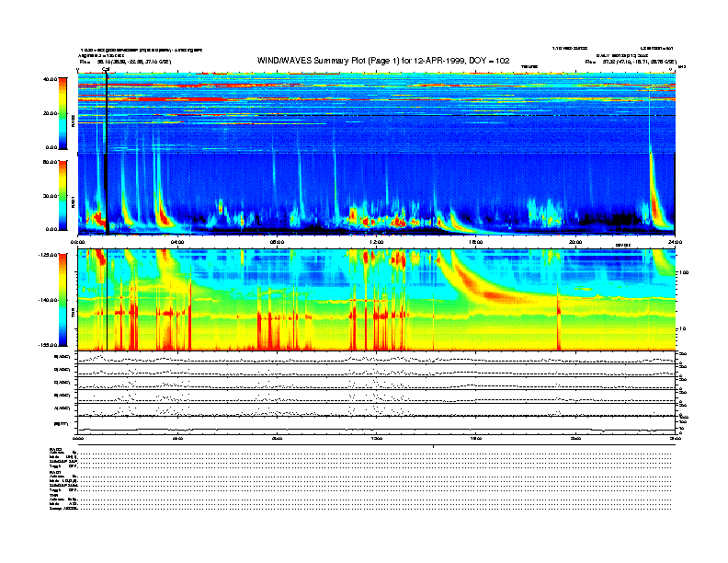
Task: Click the 60.00 color scale label
Action: point(51,162)
